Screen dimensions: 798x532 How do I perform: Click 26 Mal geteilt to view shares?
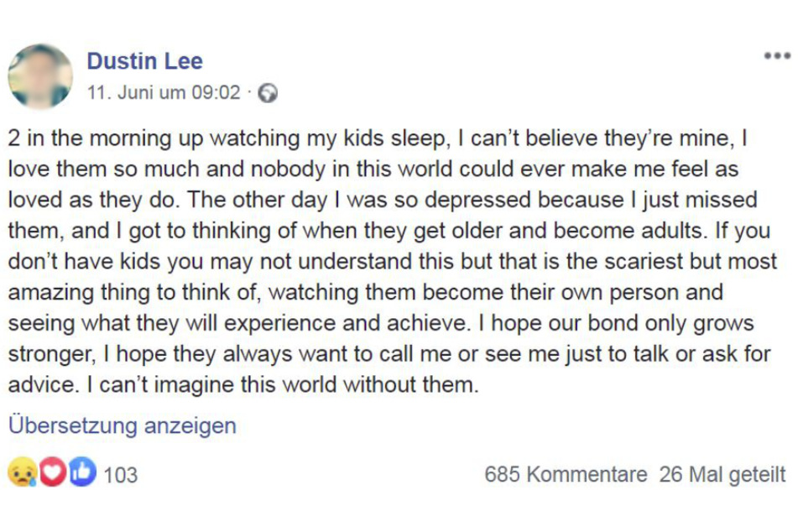click(x=722, y=474)
